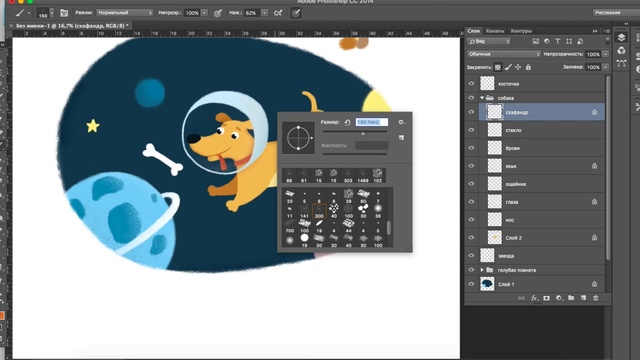Toggle lock transparent pixels
The height and width of the screenshot is (360, 640).
pyautogui.click(x=498, y=67)
